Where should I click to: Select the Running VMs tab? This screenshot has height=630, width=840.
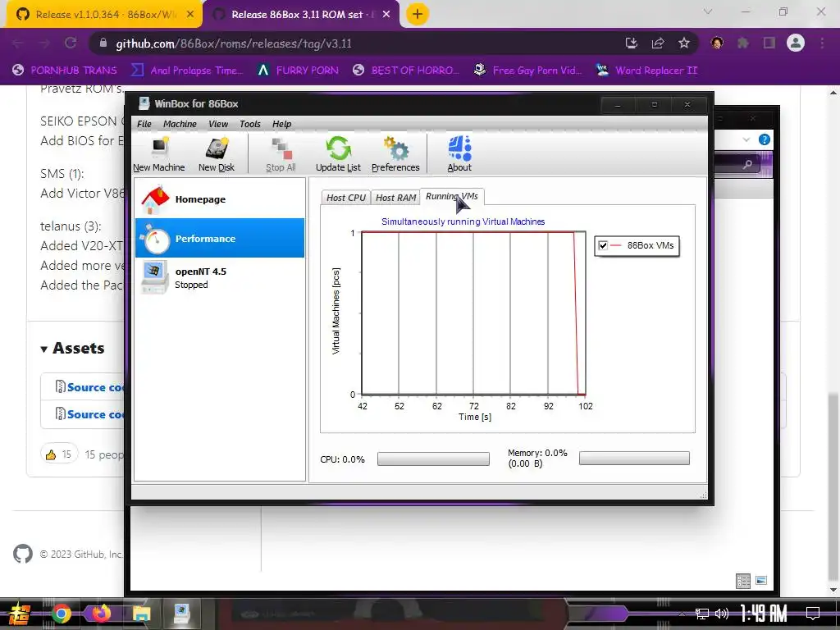[452, 197]
